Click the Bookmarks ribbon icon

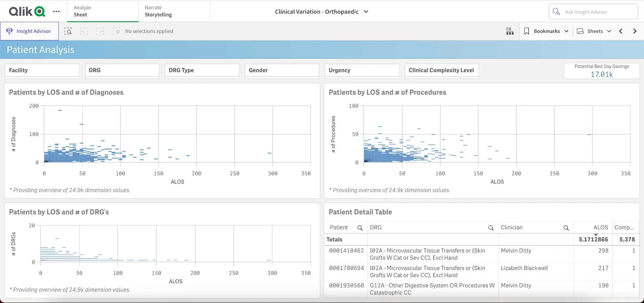526,31
